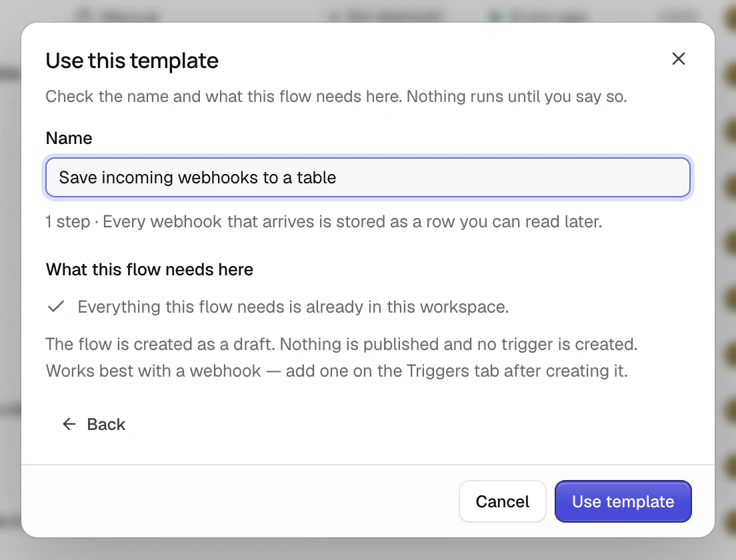
Task: Click the Name field label
Action: click(69, 138)
